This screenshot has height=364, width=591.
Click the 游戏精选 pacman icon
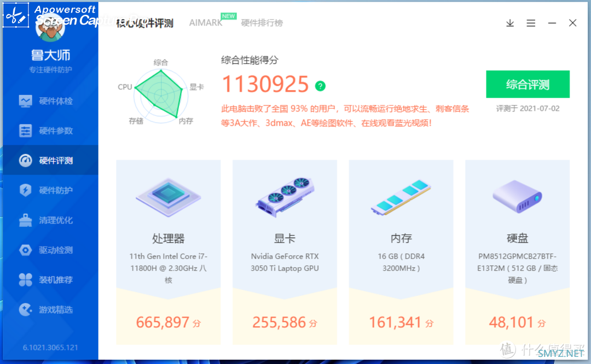tap(25, 309)
